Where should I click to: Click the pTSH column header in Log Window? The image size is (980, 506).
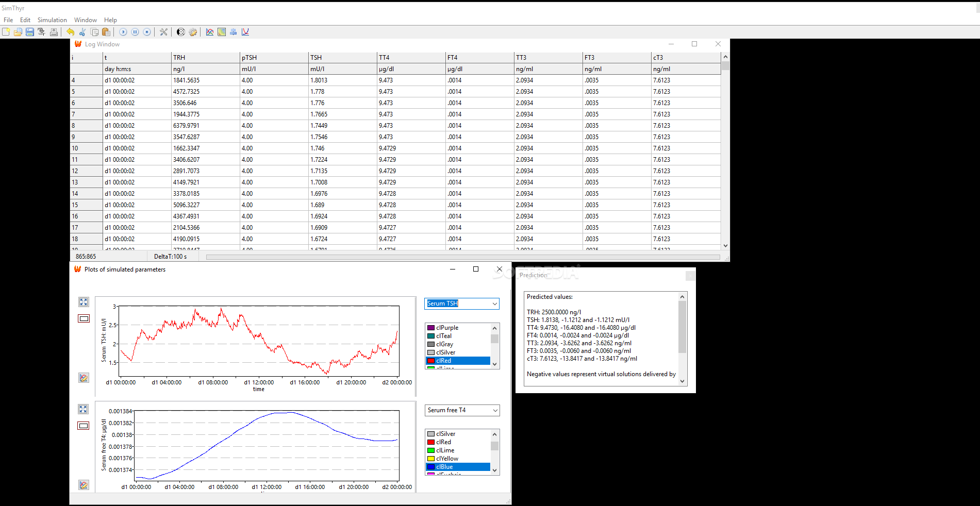coord(274,58)
